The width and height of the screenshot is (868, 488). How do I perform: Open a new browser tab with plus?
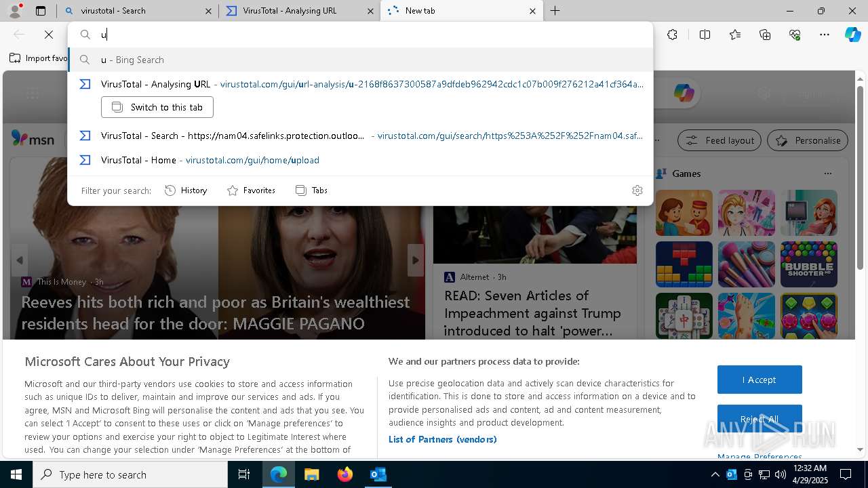coord(555,11)
